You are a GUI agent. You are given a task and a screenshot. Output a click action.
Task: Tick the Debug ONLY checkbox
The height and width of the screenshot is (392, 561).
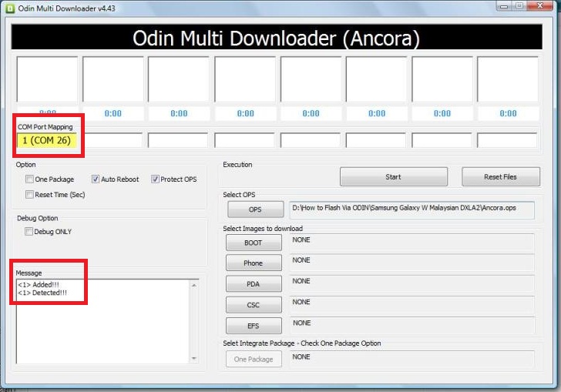tap(29, 232)
